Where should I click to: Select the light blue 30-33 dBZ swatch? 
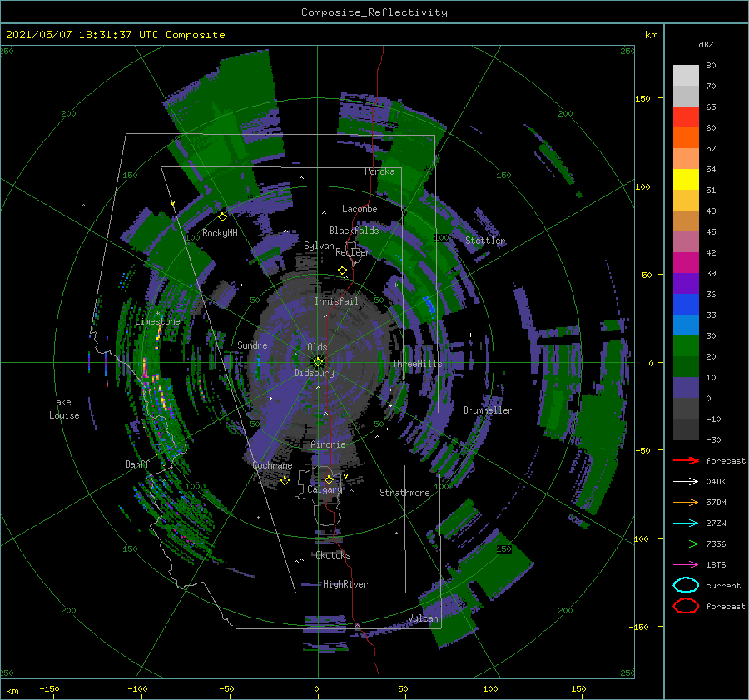point(686,325)
